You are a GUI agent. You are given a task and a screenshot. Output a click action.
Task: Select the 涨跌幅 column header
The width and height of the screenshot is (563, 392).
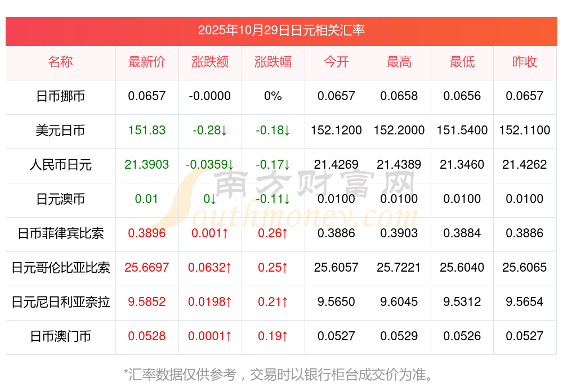tap(273, 62)
